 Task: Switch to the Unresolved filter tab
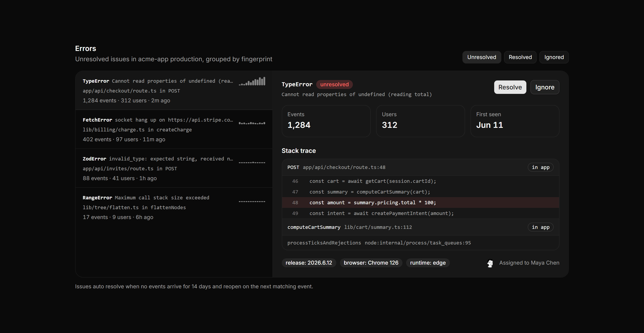coord(481,57)
